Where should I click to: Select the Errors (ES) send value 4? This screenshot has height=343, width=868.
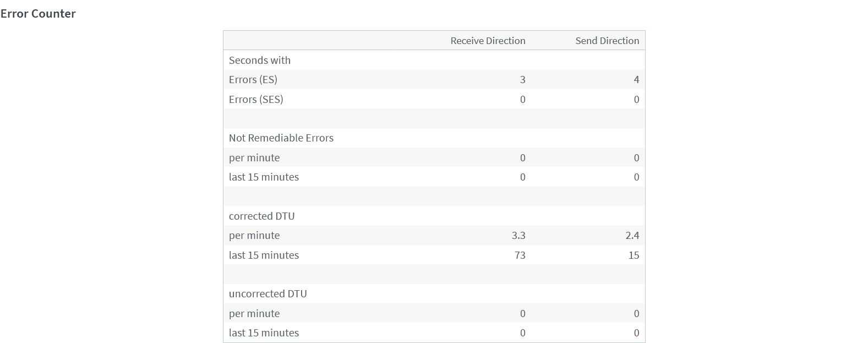tap(636, 80)
